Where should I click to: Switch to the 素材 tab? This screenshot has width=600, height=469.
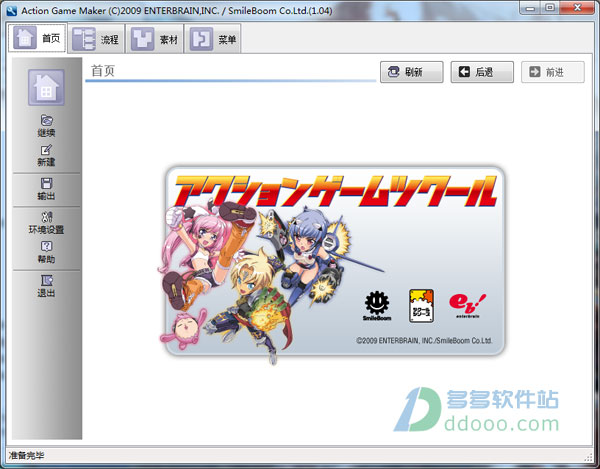(155, 38)
